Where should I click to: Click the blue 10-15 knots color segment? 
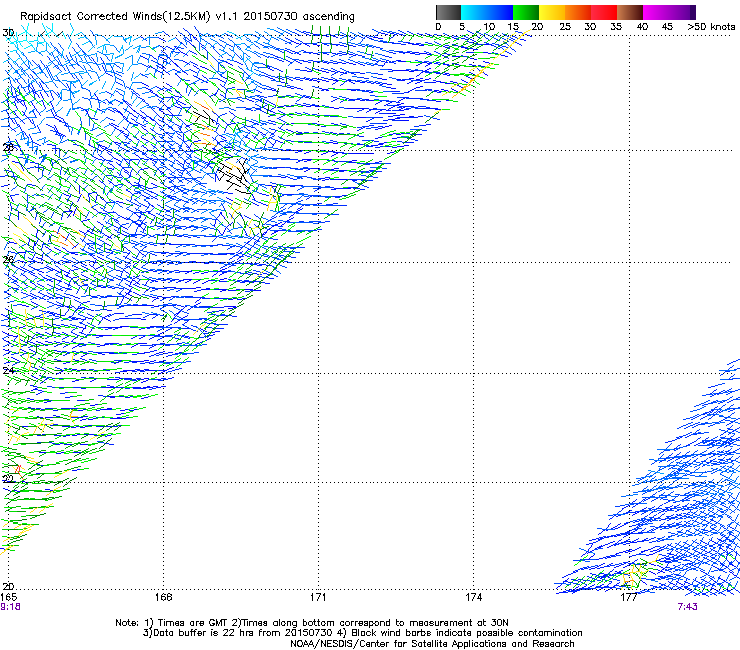pos(500,12)
